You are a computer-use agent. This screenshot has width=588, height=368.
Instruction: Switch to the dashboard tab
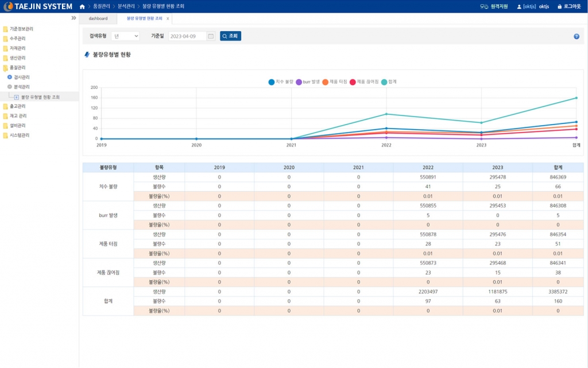(98, 19)
